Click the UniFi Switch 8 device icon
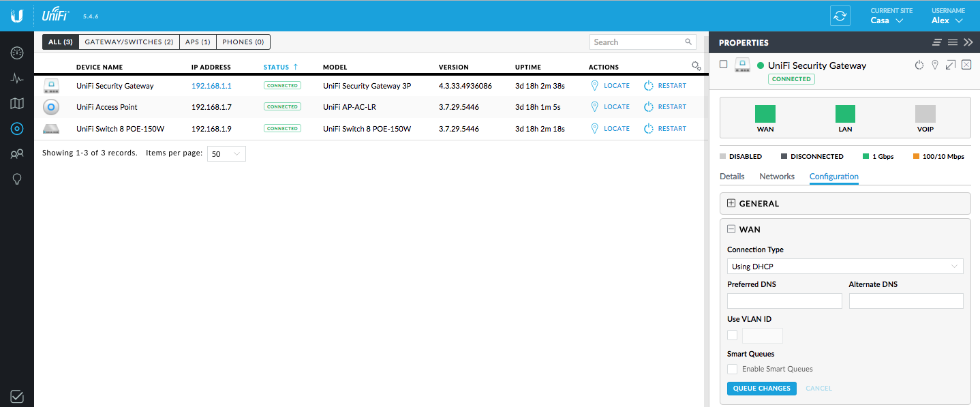The image size is (980, 407). (51, 128)
